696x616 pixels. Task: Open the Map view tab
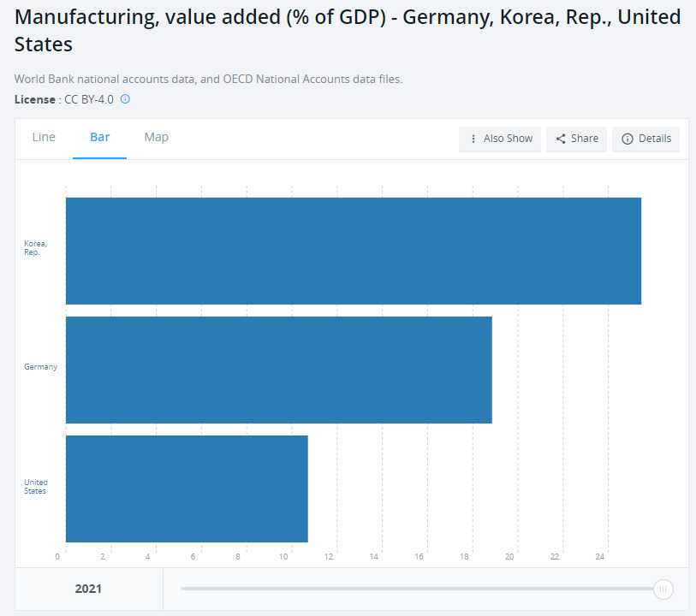[x=157, y=137]
